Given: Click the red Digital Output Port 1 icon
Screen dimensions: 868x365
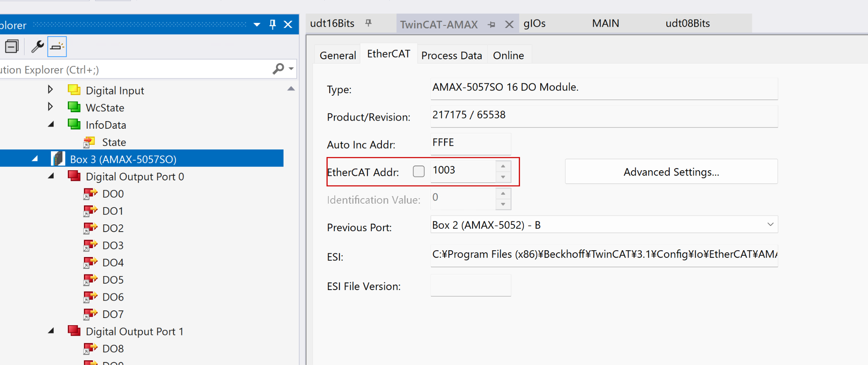Looking at the screenshot, I should (74, 331).
